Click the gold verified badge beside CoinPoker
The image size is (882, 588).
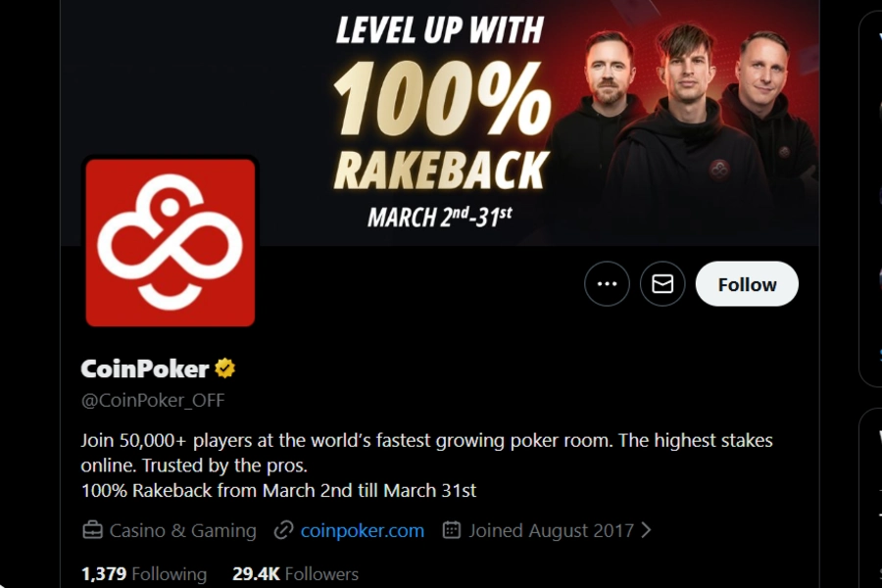coord(225,368)
